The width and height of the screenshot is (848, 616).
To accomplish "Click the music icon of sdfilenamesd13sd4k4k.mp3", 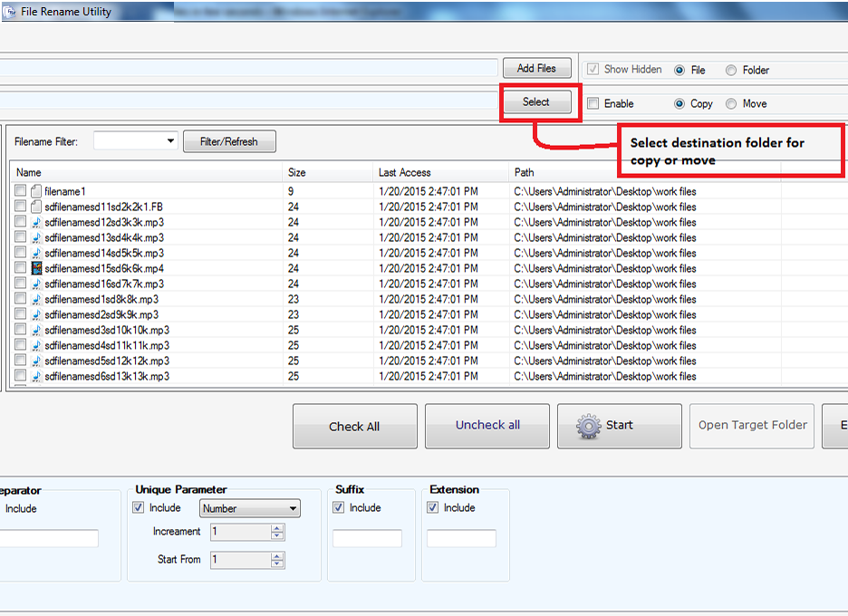I will pos(36,236).
